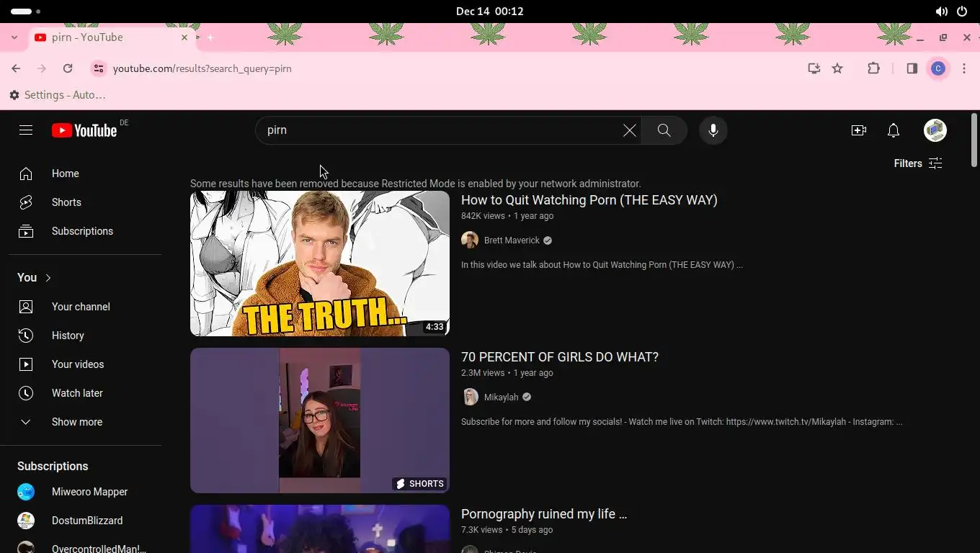Go back in the browser
This screenshot has height=553, width=980.
coord(16,68)
